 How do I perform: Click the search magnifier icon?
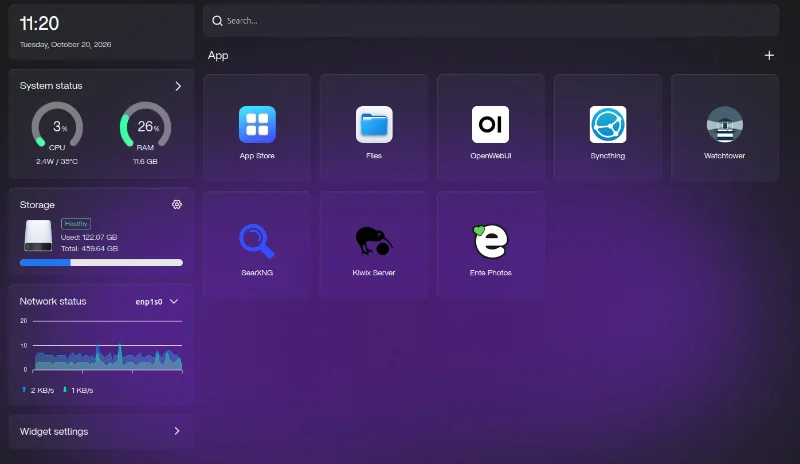coord(217,21)
